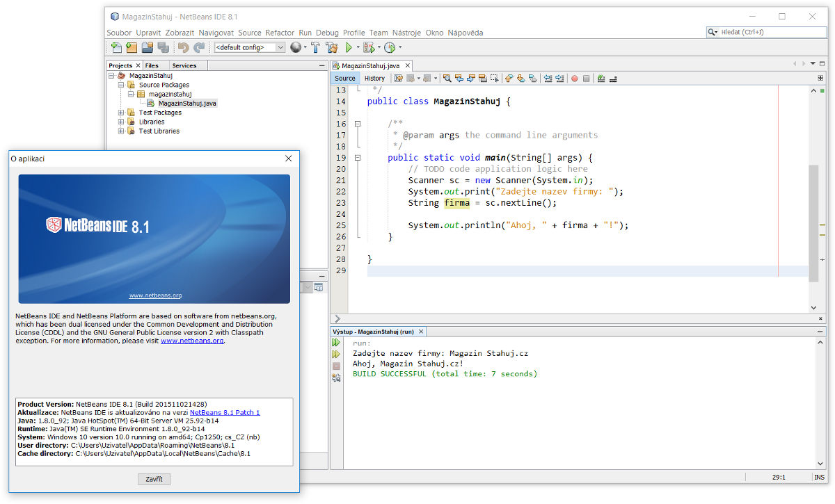Toggle the Bookmark icon in editor toolbar

pos(533,79)
